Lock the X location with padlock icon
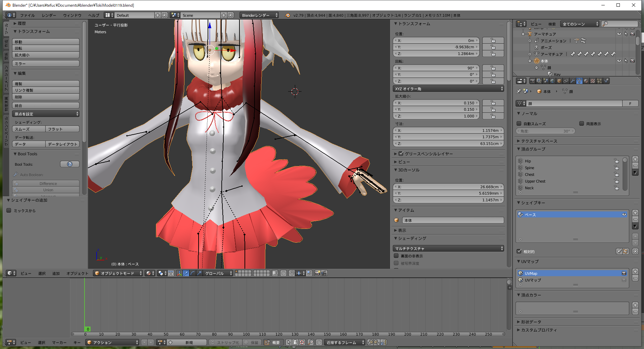The width and height of the screenshot is (644, 349). coord(493,41)
